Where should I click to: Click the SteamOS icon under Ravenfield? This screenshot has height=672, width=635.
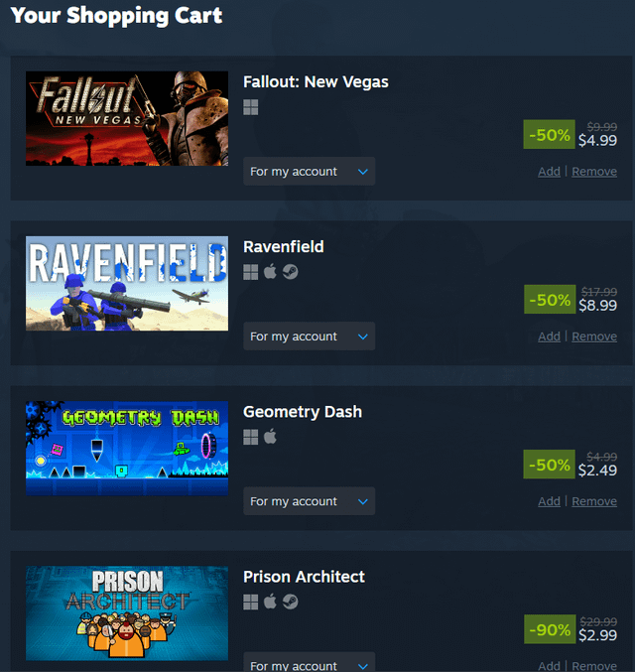[290, 272]
